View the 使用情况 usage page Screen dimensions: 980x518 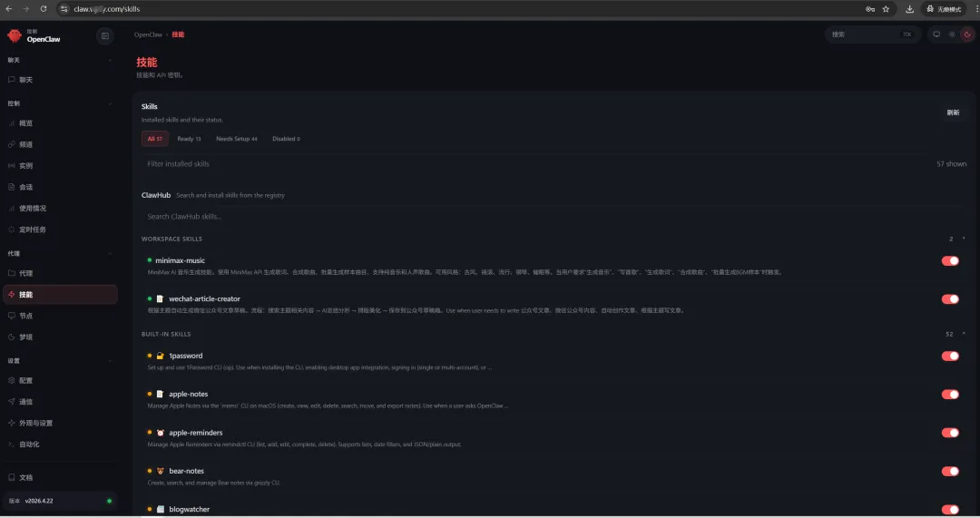coord(60,208)
